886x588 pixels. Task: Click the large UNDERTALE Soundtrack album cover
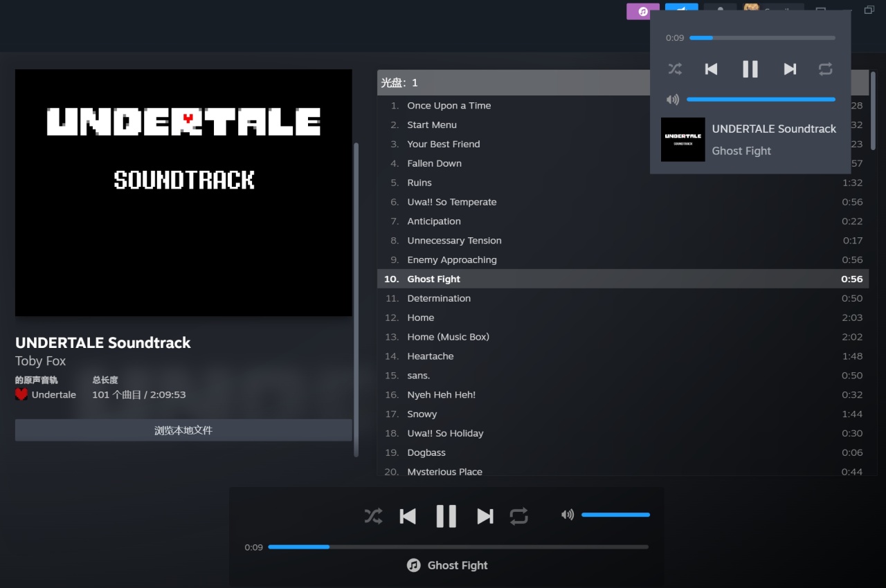183,193
